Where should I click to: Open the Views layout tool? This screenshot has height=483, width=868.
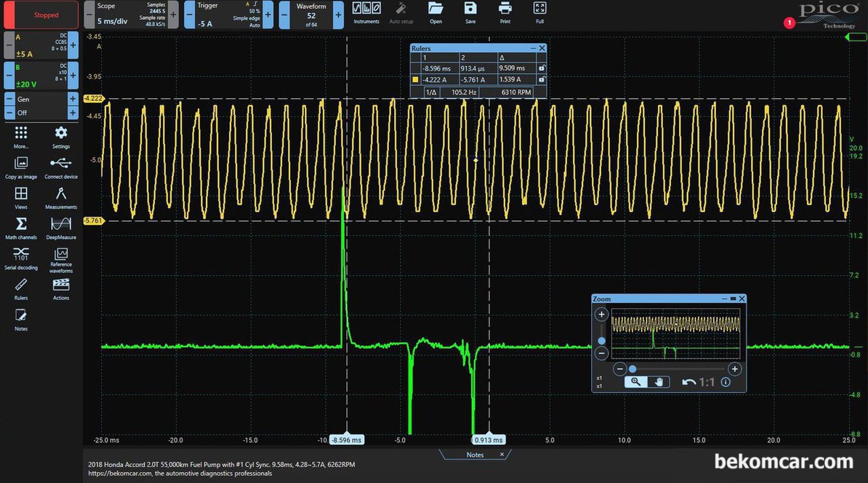[21, 198]
